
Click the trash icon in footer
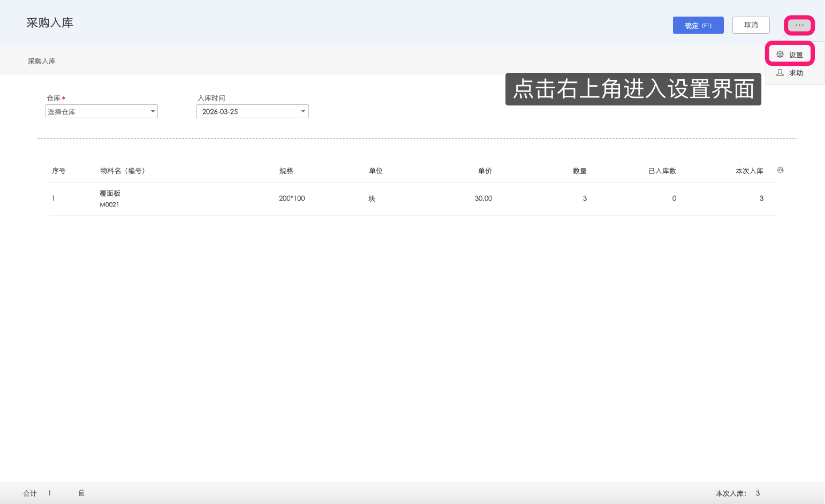[81, 493]
